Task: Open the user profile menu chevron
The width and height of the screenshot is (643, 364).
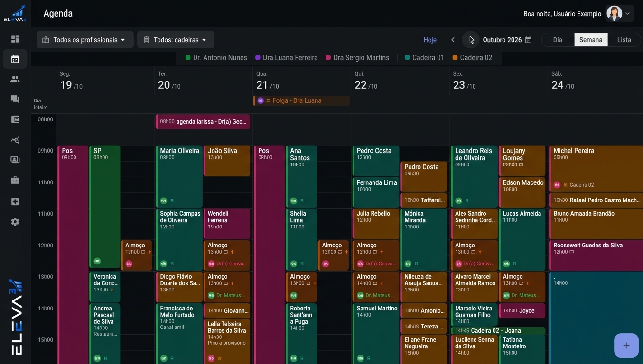Action: (x=628, y=14)
